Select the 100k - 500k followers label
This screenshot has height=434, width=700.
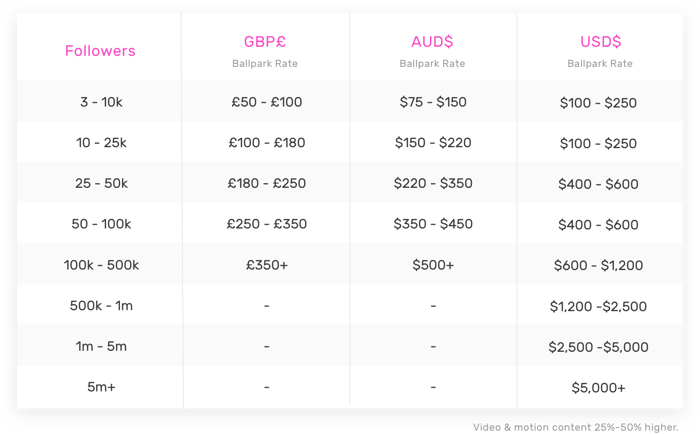click(101, 265)
